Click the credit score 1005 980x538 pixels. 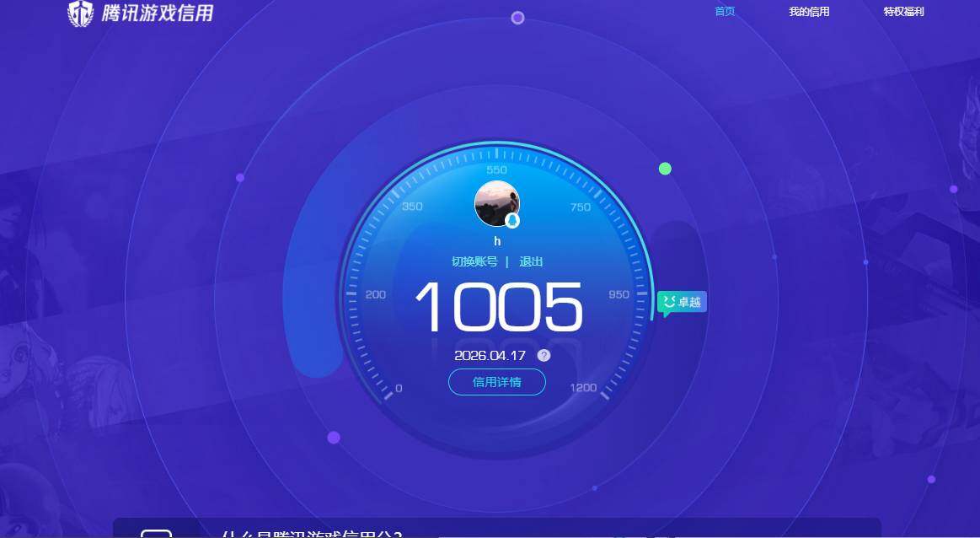pos(499,307)
